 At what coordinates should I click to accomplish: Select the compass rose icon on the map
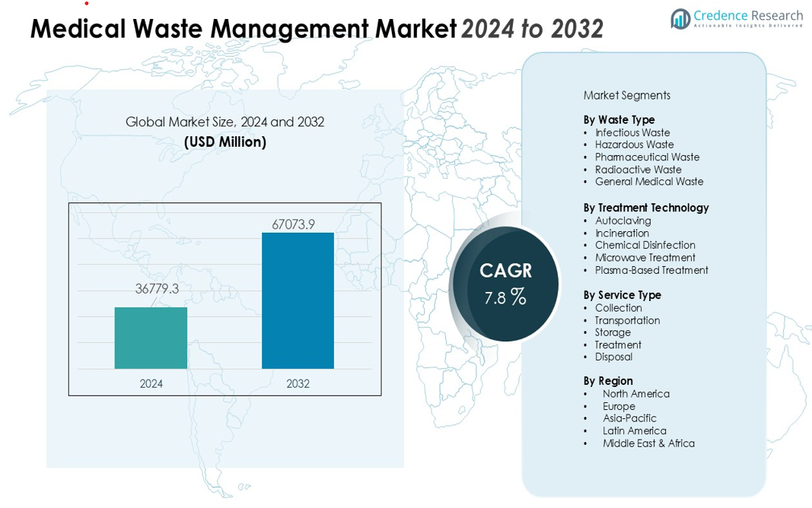tap(241, 487)
